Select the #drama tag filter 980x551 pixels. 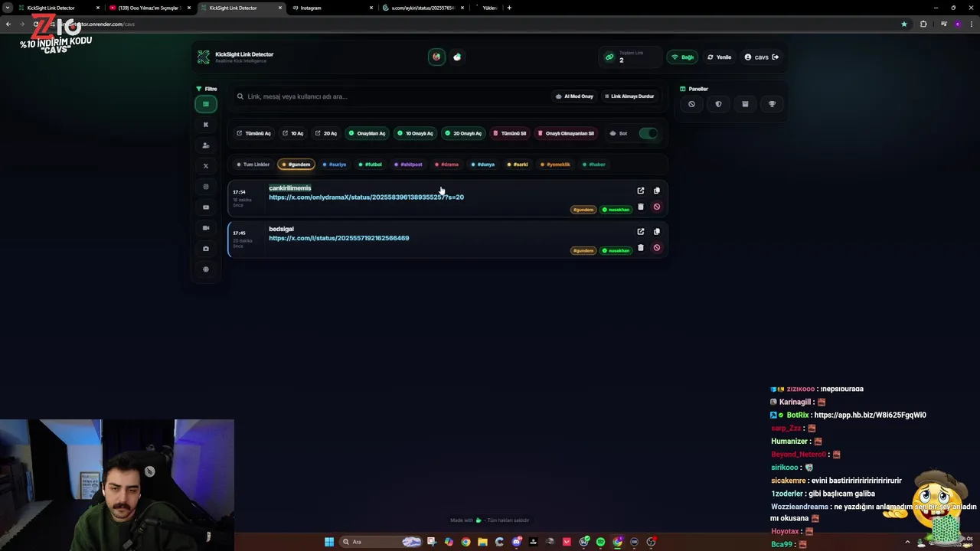[447, 165]
